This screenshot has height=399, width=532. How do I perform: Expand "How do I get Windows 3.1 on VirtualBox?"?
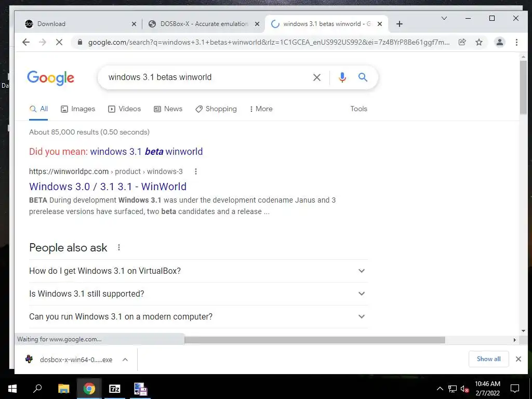click(198, 271)
